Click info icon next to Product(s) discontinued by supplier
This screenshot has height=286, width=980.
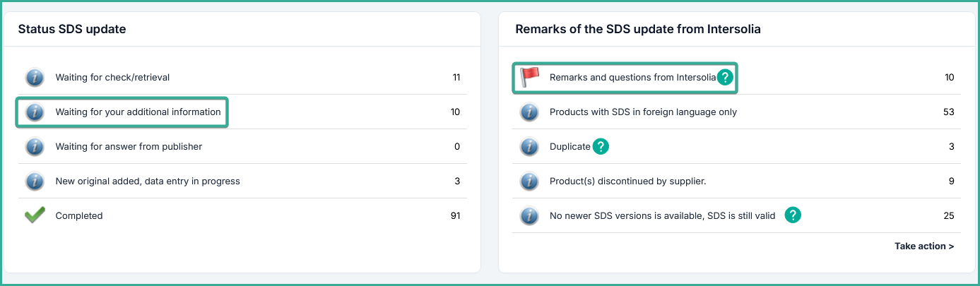pyautogui.click(x=529, y=181)
